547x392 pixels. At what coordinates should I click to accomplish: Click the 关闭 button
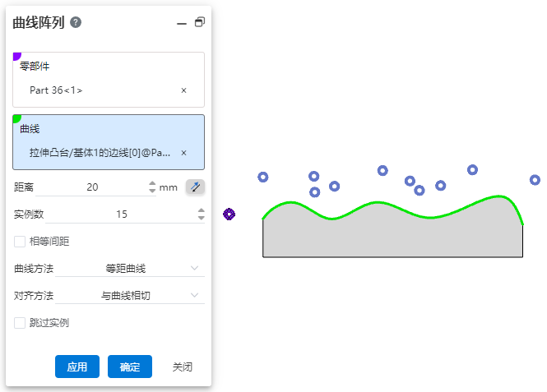183,367
